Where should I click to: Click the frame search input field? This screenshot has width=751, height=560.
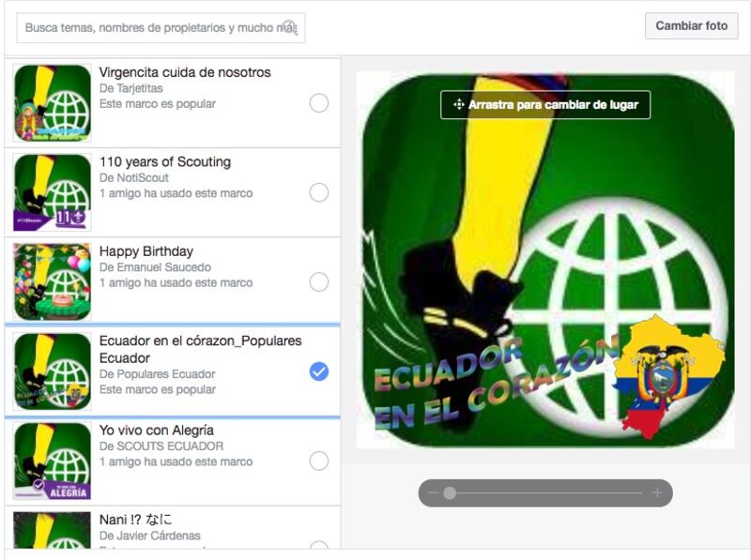(161, 28)
